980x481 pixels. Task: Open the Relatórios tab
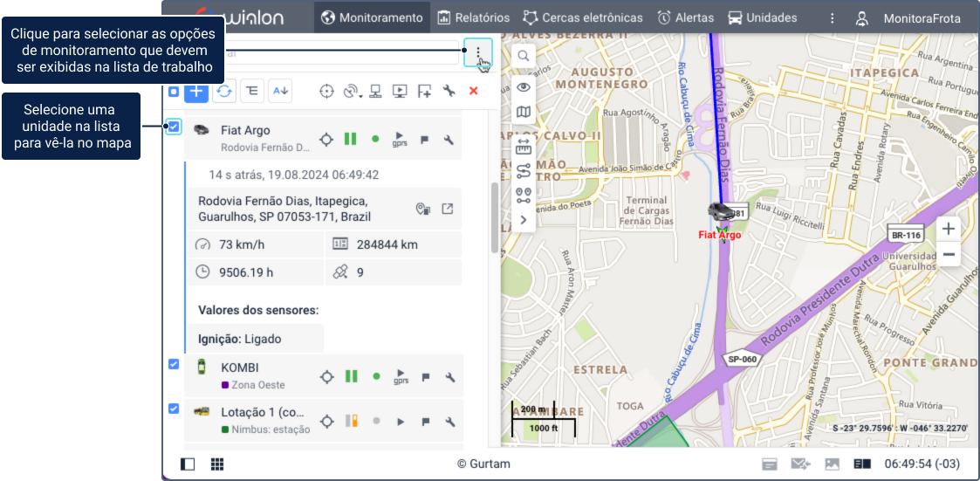coord(473,17)
